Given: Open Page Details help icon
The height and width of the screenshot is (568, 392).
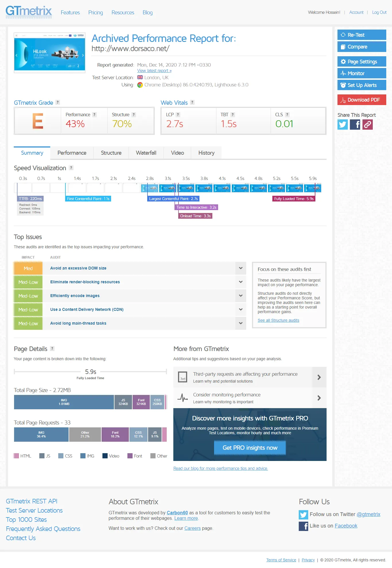Looking at the screenshot, I should point(52,348).
